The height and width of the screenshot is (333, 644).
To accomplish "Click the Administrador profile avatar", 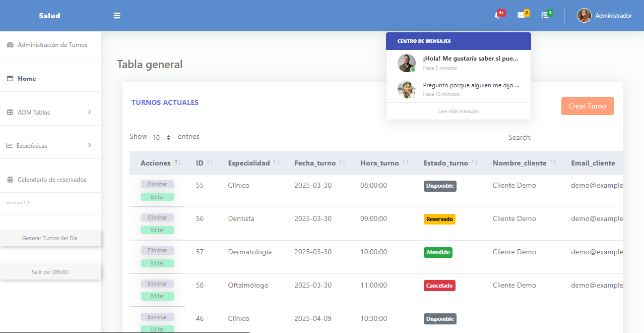I will click(584, 16).
